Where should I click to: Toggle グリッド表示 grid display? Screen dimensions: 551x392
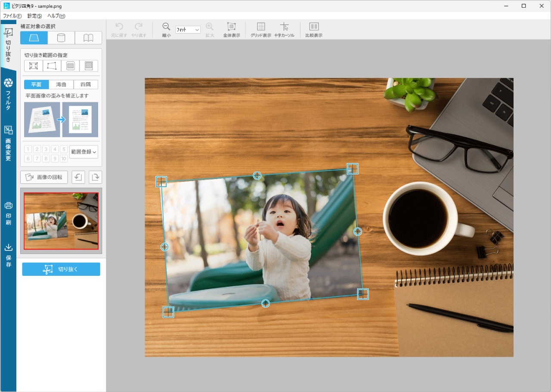click(x=261, y=27)
